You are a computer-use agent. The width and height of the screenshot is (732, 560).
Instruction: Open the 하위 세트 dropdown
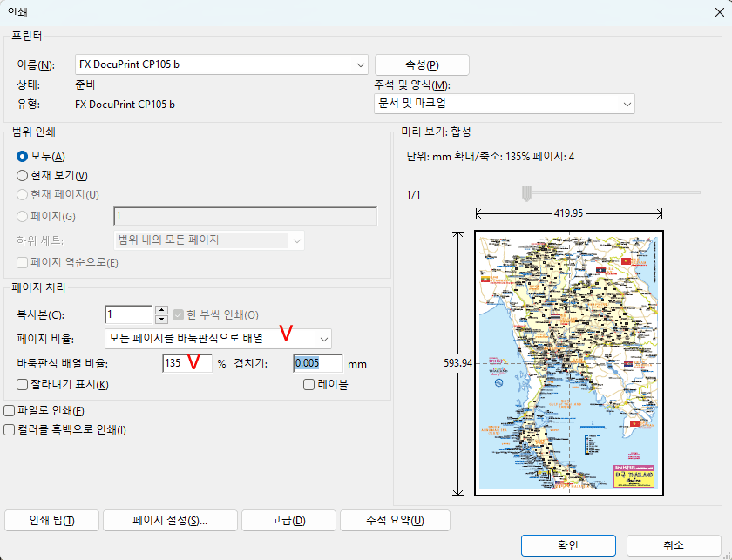209,240
